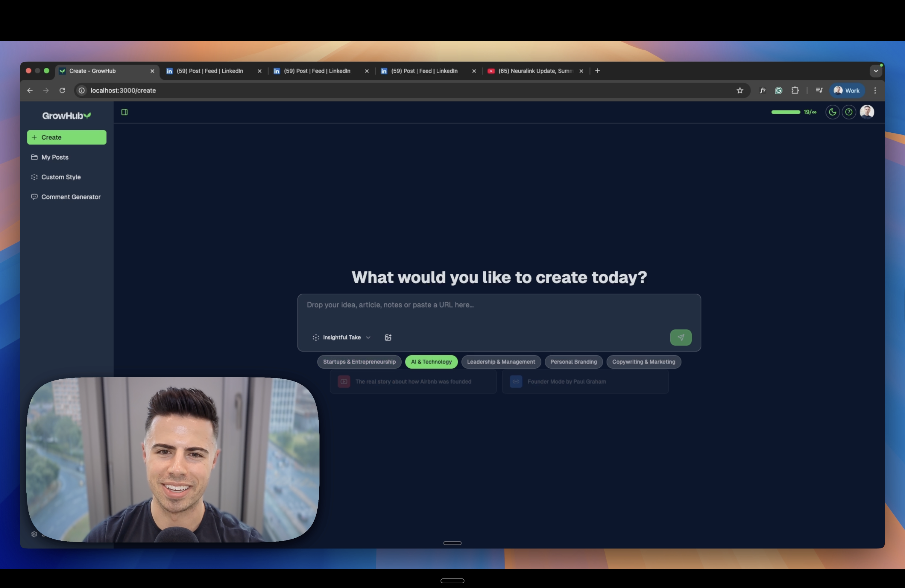
Task: Enable the Personal Branding category pill
Action: [x=573, y=362]
